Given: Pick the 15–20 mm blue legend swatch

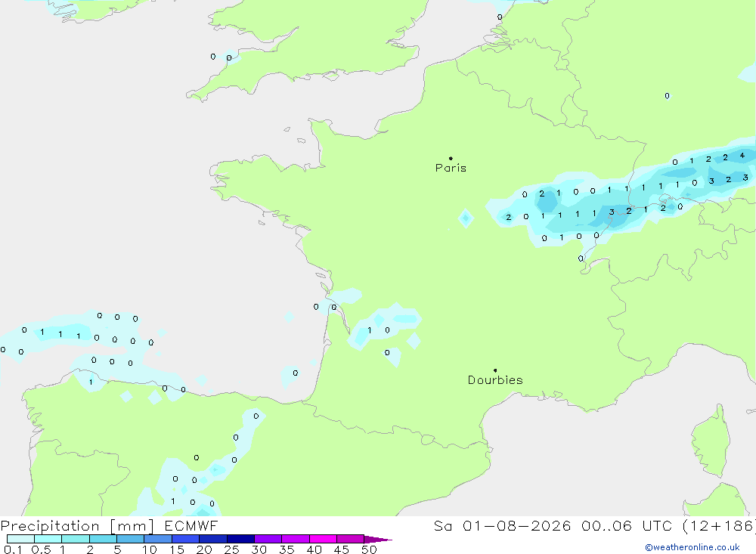Looking at the screenshot, I should (186, 539).
